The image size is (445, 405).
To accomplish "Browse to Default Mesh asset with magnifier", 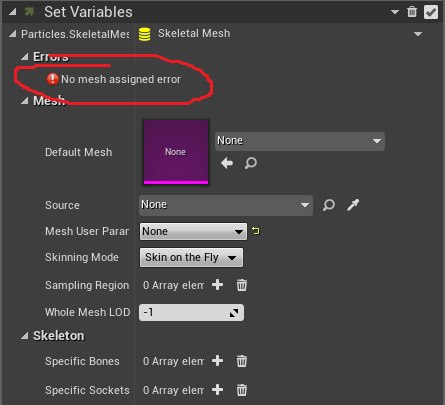I will pos(251,163).
